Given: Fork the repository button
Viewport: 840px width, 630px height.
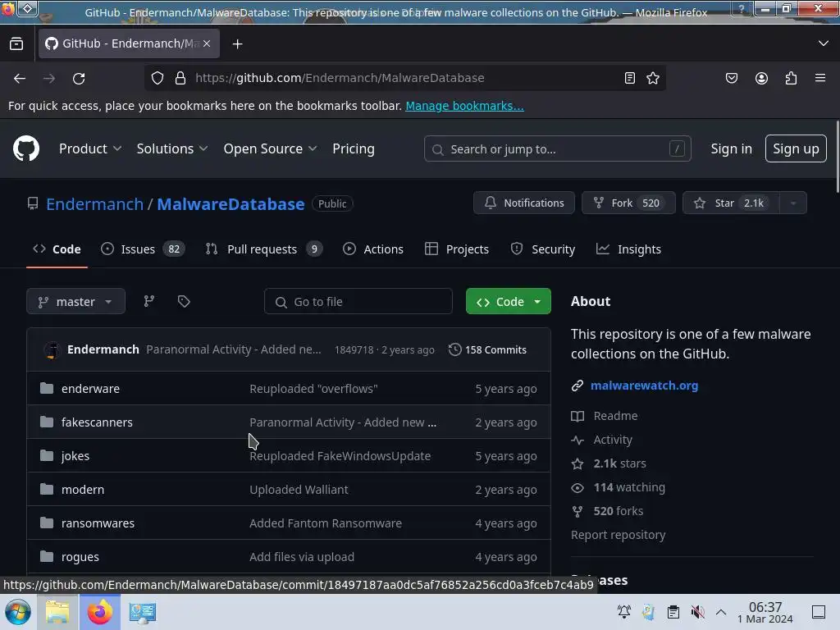Looking at the screenshot, I should click(628, 203).
